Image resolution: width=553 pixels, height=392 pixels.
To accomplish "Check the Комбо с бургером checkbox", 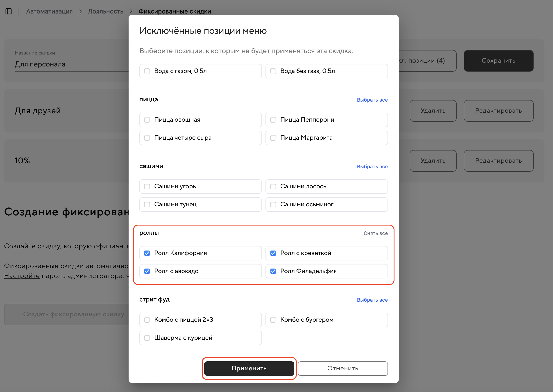I will click(x=273, y=320).
